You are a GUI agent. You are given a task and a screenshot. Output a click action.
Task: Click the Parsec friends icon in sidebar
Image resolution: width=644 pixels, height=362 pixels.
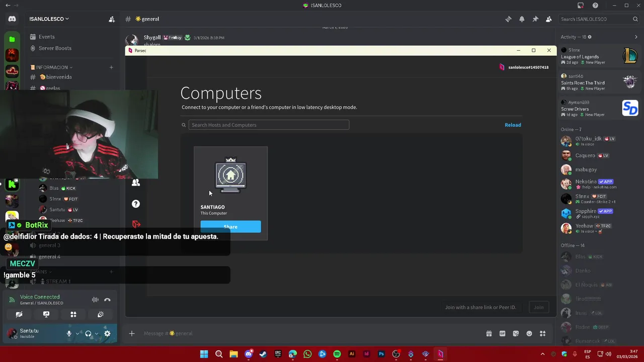pyautogui.click(x=136, y=183)
